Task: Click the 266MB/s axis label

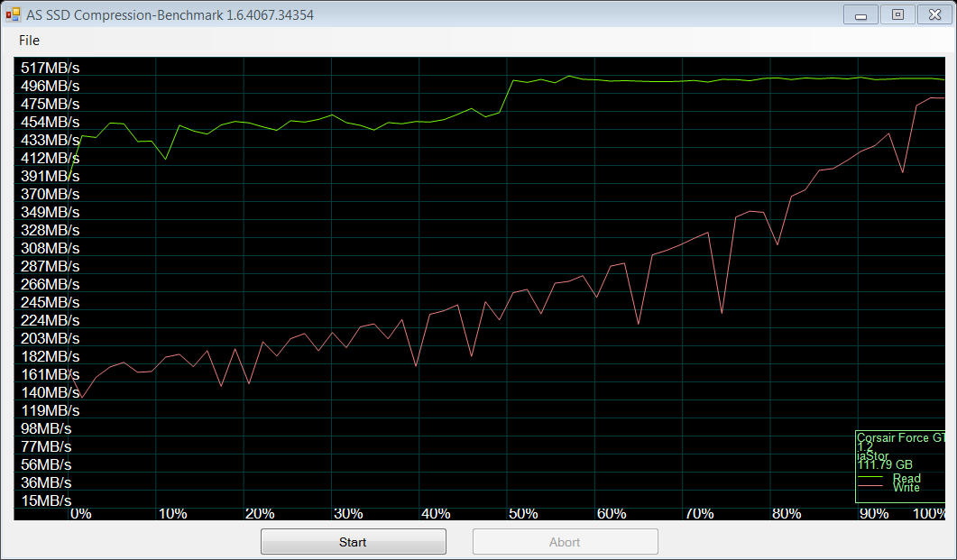Action: (x=50, y=284)
